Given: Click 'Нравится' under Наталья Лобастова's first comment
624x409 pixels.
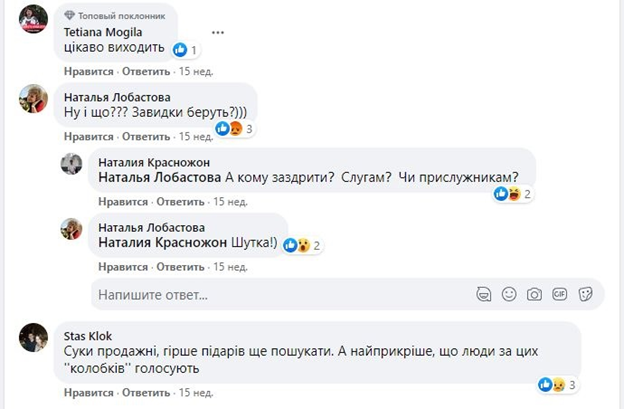Looking at the screenshot, I should click(x=87, y=136).
